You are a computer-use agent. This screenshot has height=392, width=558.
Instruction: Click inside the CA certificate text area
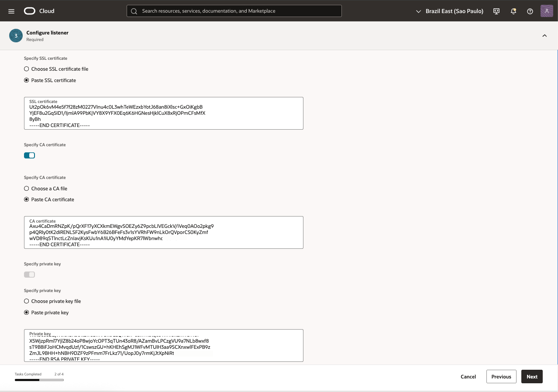164,232
